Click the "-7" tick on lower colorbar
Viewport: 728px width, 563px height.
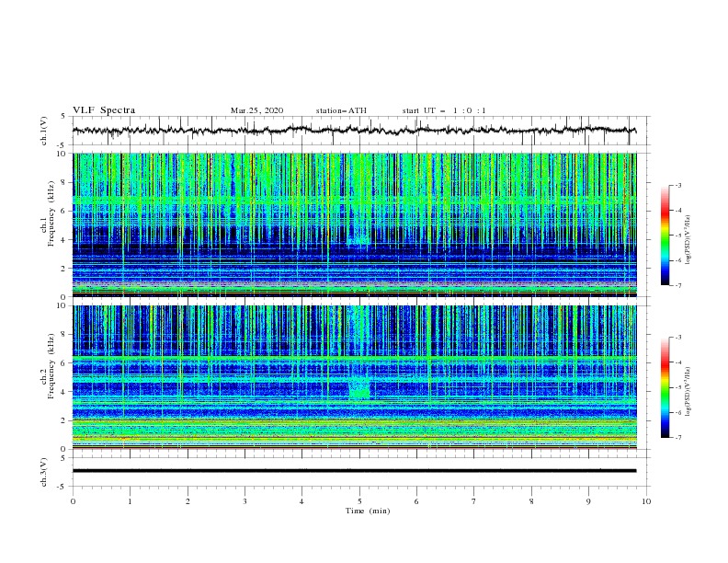[677, 438]
